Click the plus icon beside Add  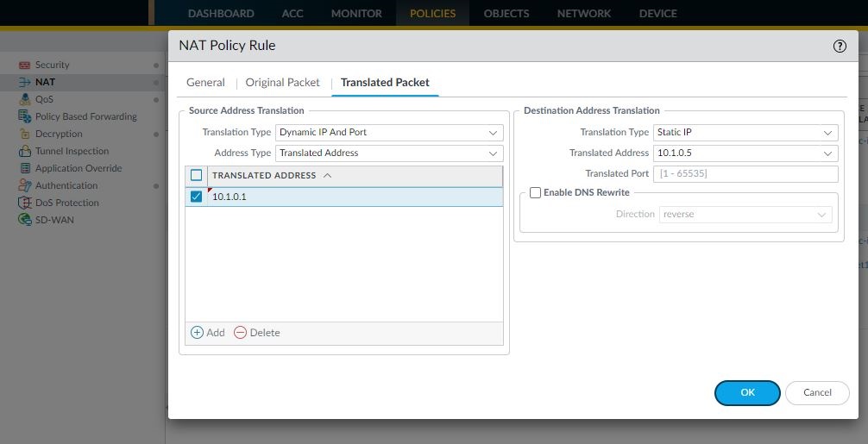(197, 332)
